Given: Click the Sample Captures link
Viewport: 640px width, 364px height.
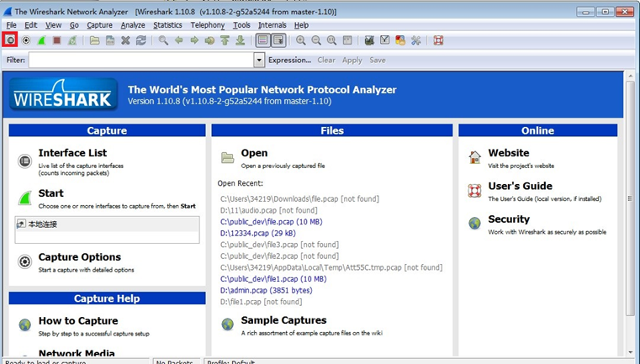Looking at the screenshot, I should coord(283,320).
